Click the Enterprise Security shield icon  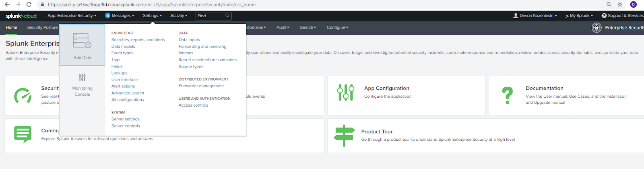pyautogui.click(x=597, y=27)
